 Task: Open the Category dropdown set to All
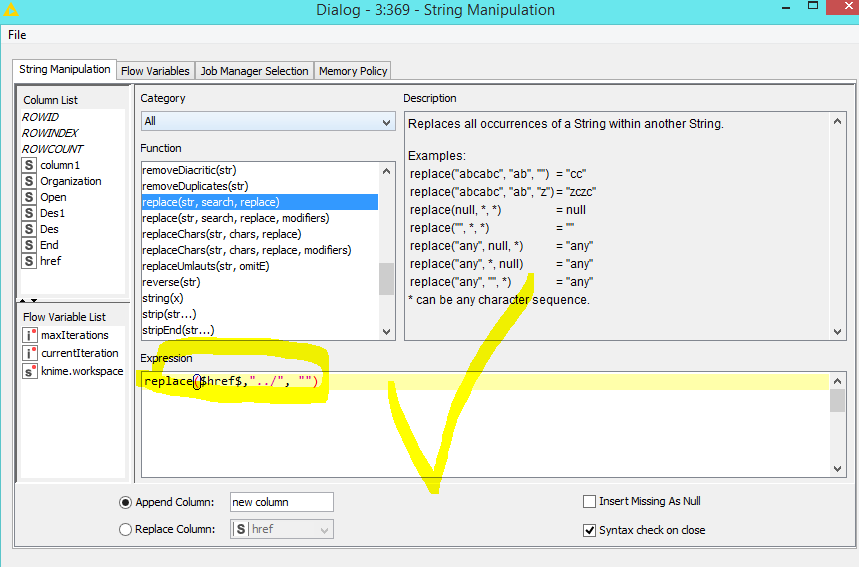[267, 121]
